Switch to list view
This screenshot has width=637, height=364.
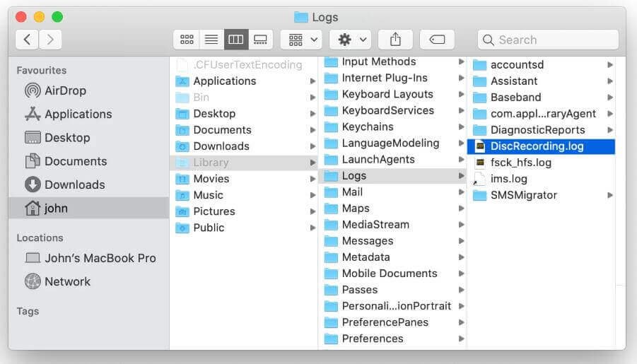pos(211,40)
